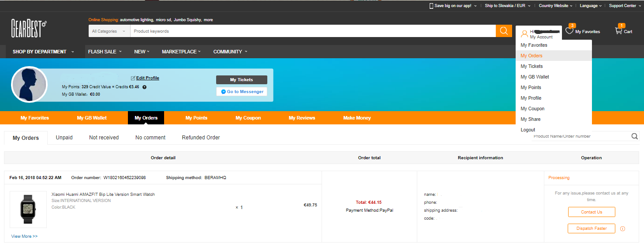The height and width of the screenshot is (247, 644).
Task: Click the orange search magnifier button
Action: coord(504,31)
